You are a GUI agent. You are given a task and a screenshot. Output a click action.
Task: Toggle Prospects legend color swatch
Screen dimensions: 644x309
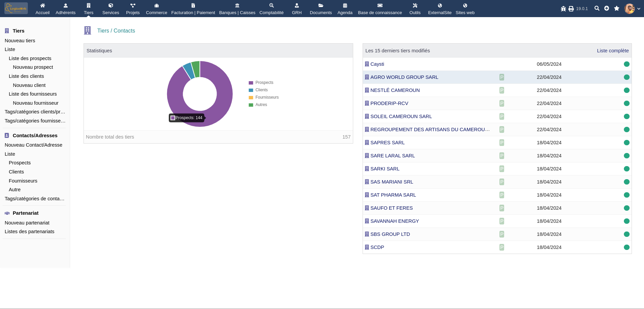coord(251,83)
